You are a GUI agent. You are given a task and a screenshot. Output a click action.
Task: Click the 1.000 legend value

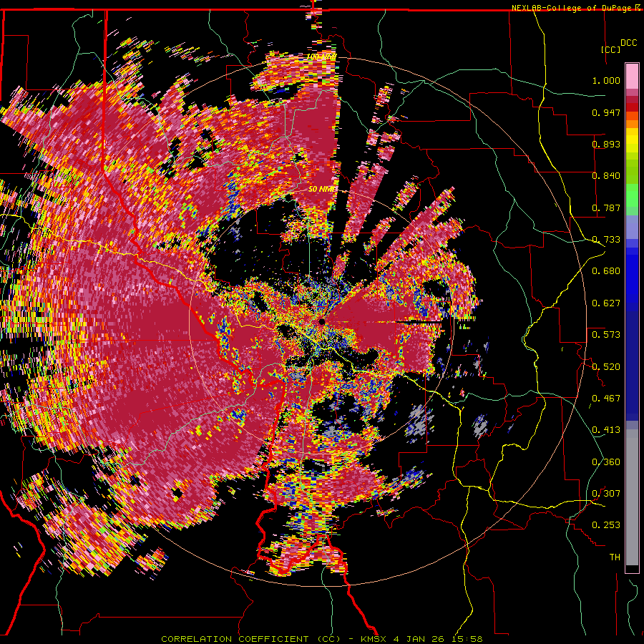point(606,80)
